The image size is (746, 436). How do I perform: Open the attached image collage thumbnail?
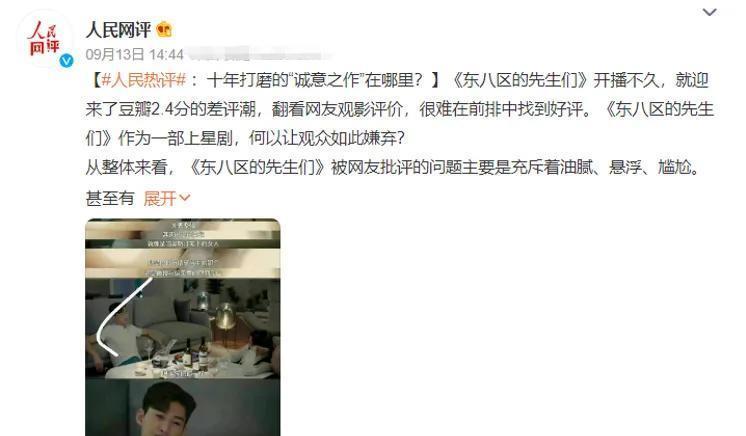pos(183,327)
